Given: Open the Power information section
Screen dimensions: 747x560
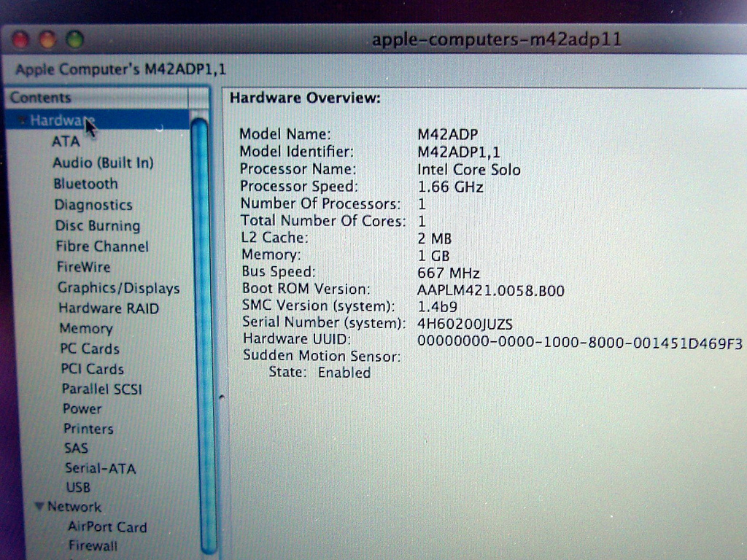Looking at the screenshot, I should (x=82, y=410).
